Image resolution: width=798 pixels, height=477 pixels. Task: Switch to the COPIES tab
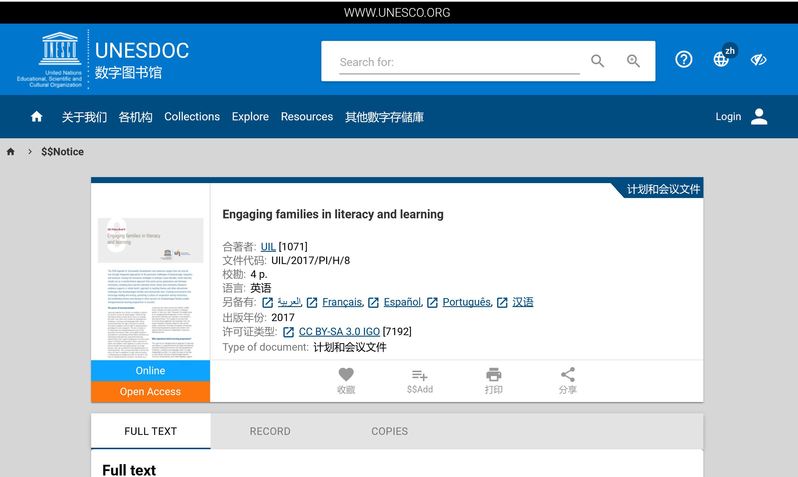pos(389,431)
